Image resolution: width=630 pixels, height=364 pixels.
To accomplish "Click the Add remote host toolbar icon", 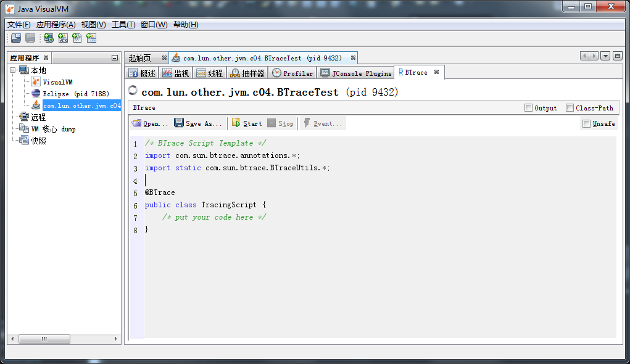I will [49, 38].
